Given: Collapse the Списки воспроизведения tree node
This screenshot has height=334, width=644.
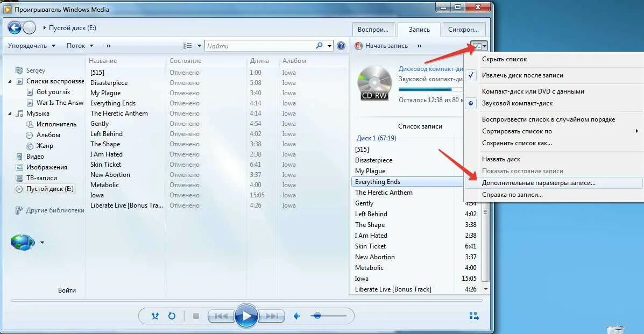Looking at the screenshot, I should tap(10, 81).
